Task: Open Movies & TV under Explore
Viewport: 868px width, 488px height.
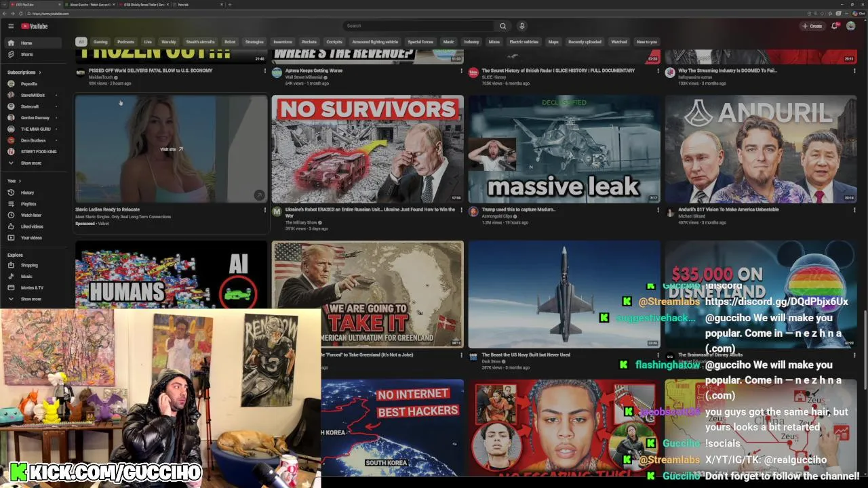Action: point(34,287)
